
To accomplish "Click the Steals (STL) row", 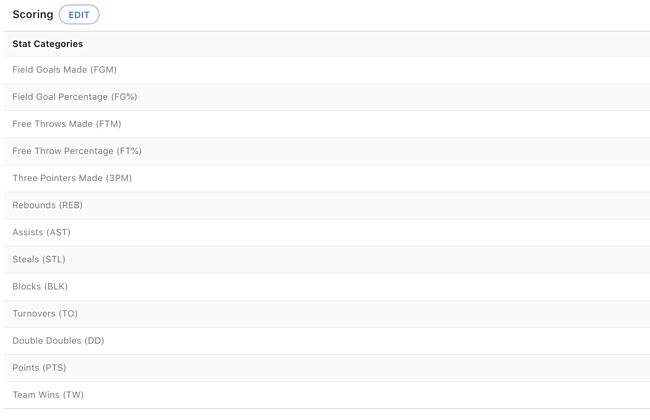I will point(327,260).
